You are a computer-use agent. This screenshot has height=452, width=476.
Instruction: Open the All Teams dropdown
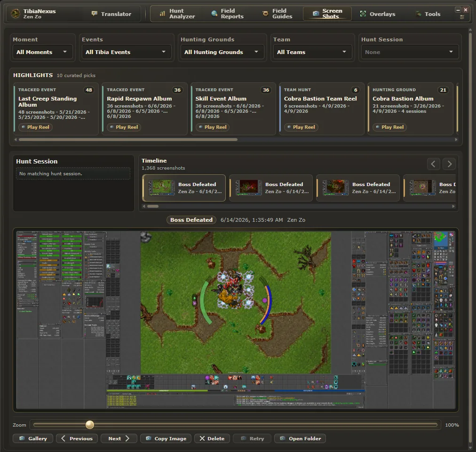(x=312, y=52)
